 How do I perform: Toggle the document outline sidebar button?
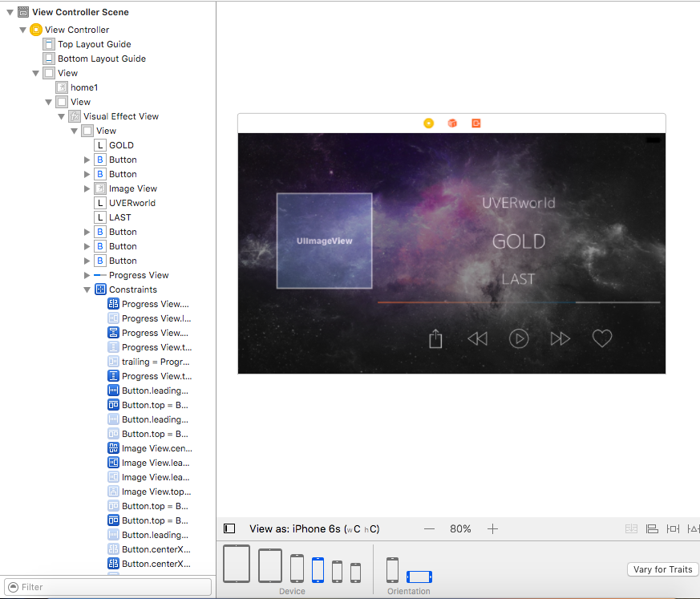click(229, 529)
